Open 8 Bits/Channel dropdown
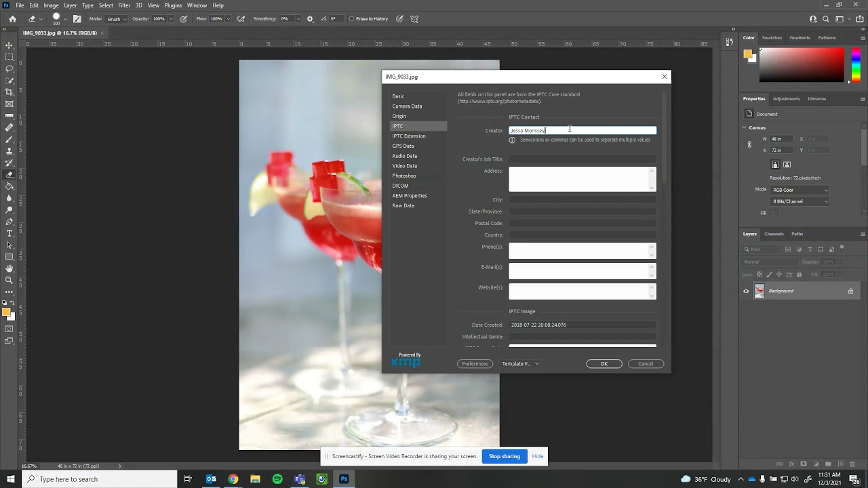868x488 pixels. (800, 201)
